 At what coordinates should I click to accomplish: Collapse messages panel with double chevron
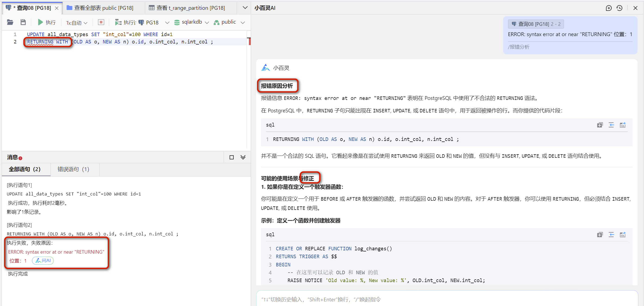tap(243, 157)
